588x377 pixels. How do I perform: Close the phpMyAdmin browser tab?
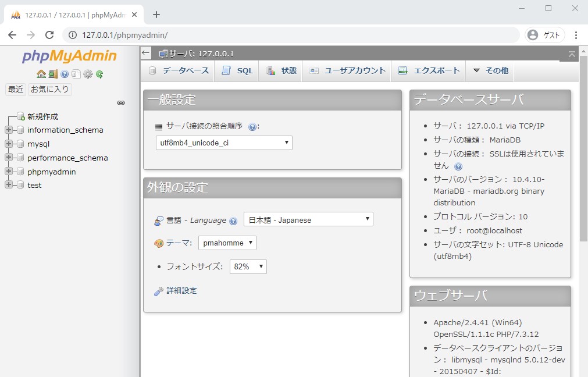(134, 15)
